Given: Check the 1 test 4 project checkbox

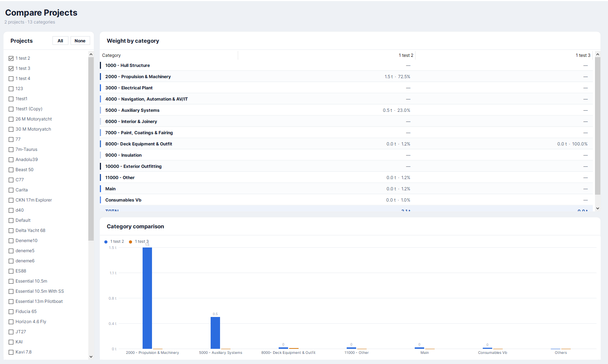Looking at the screenshot, I should (x=11, y=79).
